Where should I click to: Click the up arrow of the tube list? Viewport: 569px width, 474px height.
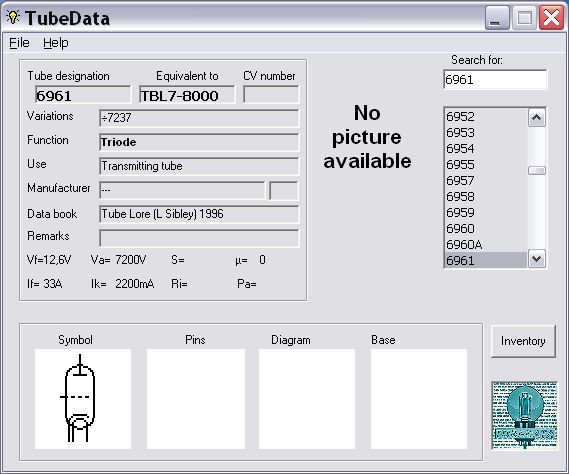(536, 118)
